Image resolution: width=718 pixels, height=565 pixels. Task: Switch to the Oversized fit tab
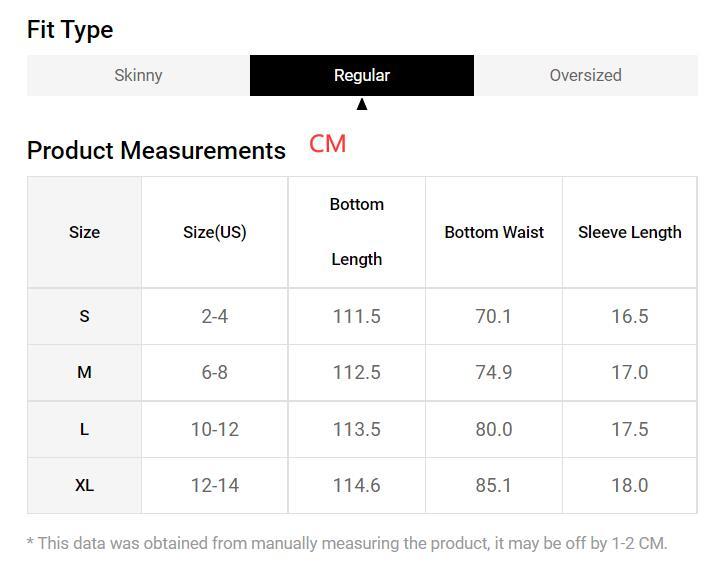point(585,75)
